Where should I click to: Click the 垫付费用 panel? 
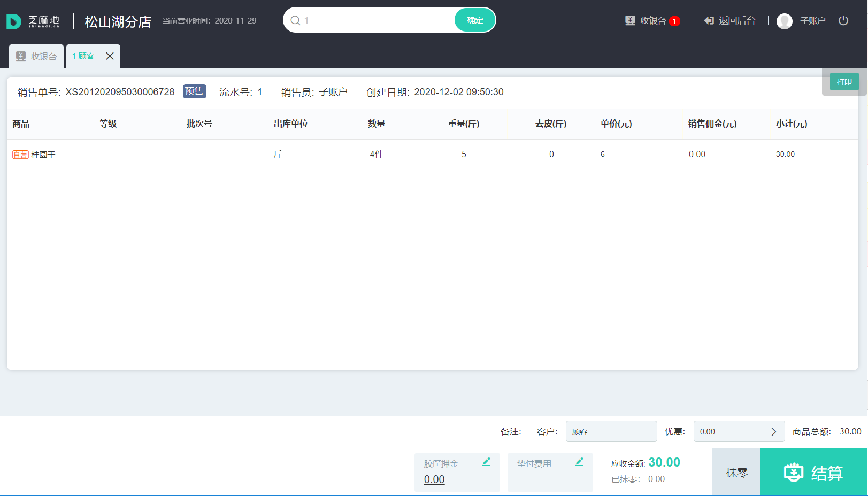click(x=550, y=472)
